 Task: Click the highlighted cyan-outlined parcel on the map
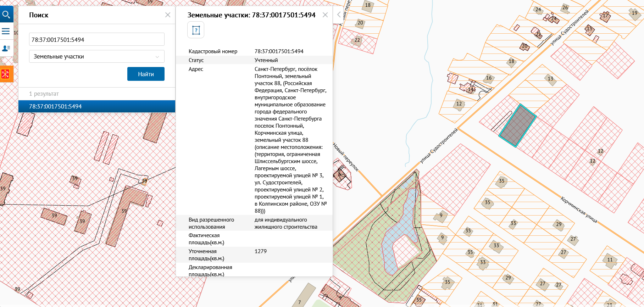coord(518,125)
